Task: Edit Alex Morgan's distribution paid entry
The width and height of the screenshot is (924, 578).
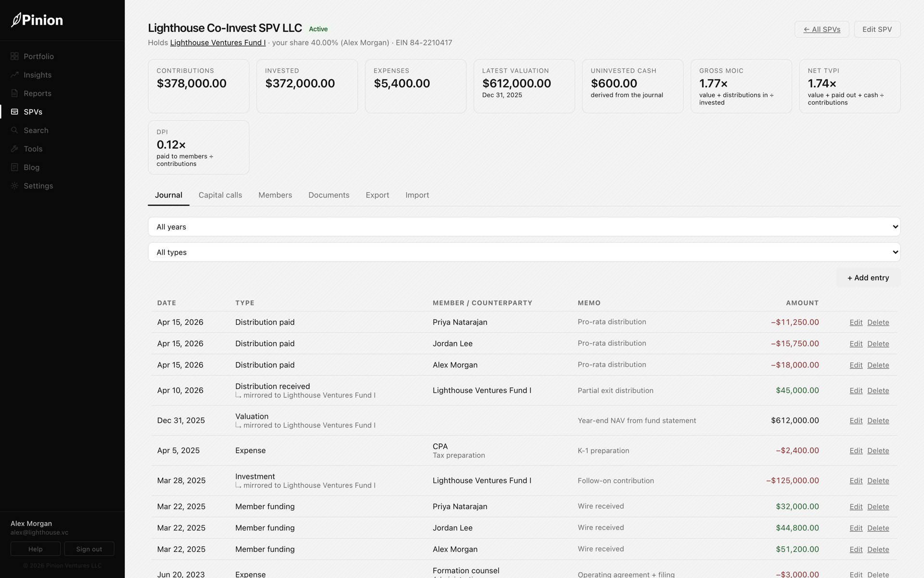Action: pyautogui.click(x=856, y=365)
